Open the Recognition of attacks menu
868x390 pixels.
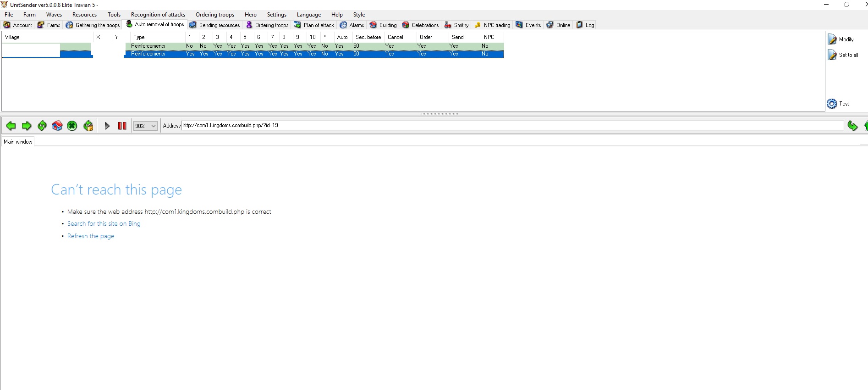[x=158, y=15]
